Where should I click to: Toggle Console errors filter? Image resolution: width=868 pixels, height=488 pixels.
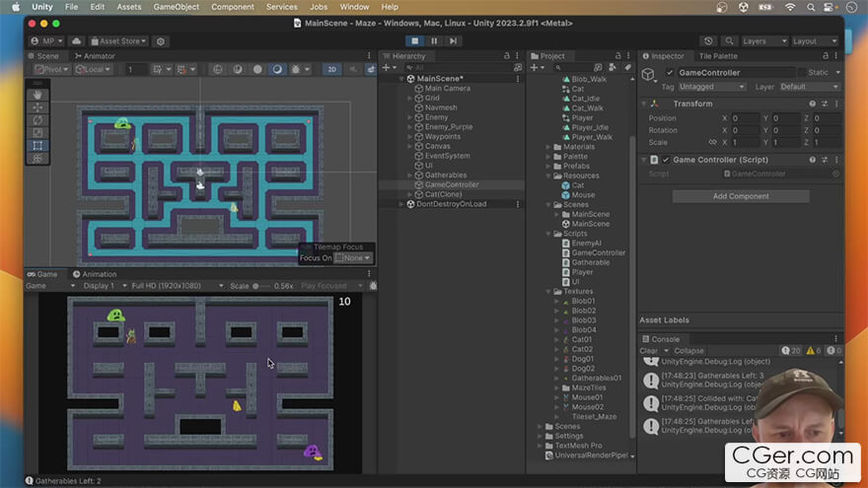[x=833, y=351]
